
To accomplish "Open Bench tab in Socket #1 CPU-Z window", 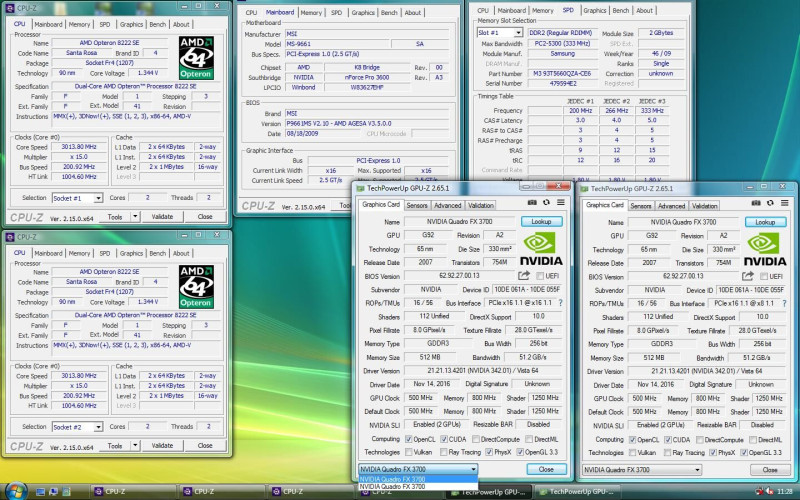I will [x=158, y=24].
